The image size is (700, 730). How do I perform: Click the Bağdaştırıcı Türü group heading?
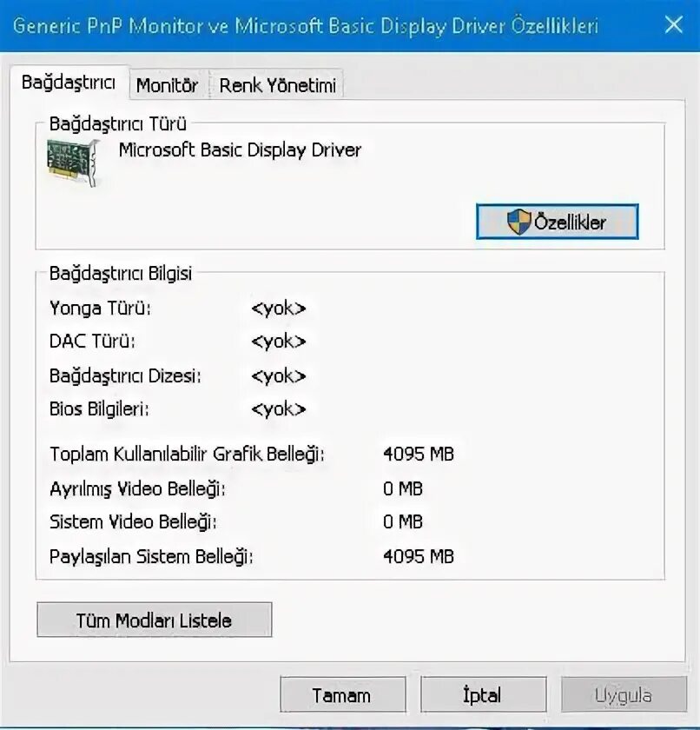(117, 123)
